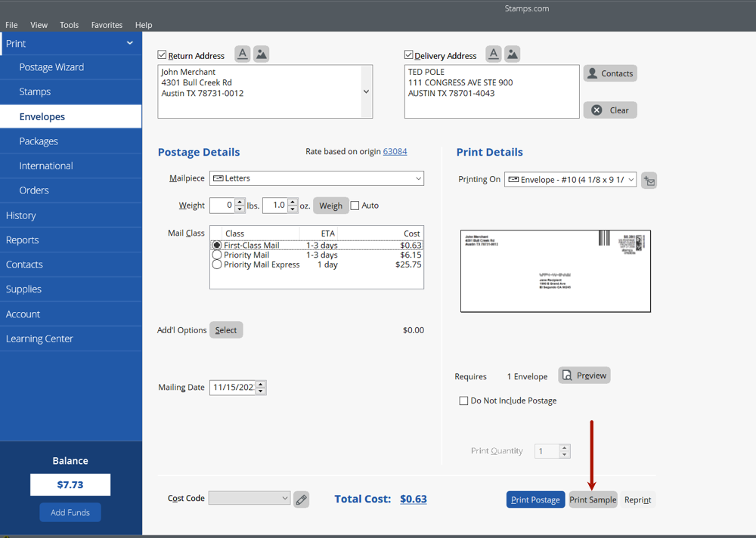
Task: Click the edit pencil icon next to Cost Code
Action: coord(301,499)
